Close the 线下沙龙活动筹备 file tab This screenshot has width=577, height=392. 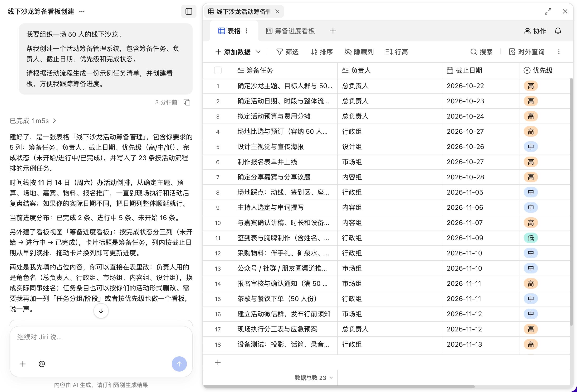tap(277, 11)
